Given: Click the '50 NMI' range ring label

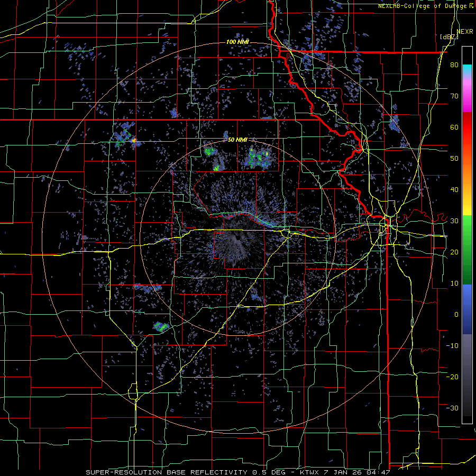Looking at the screenshot, I should click(x=237, y=140).
